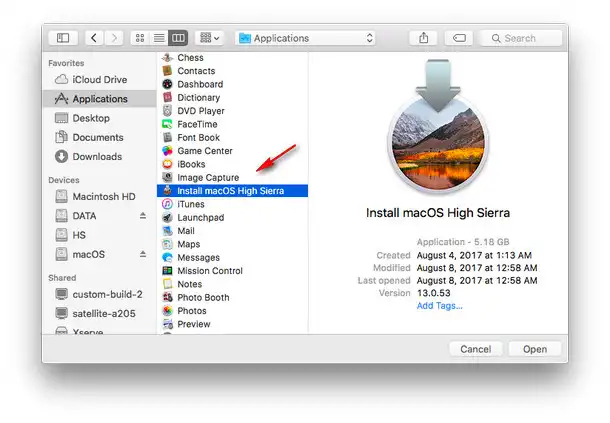Select the "Image Capture" file name
This screenshot has height=423, width=610.
pyautogui.click(x=208, y=177)
